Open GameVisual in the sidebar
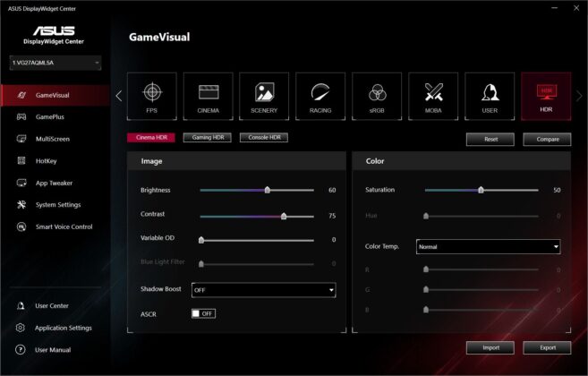 tap(55, 95)
